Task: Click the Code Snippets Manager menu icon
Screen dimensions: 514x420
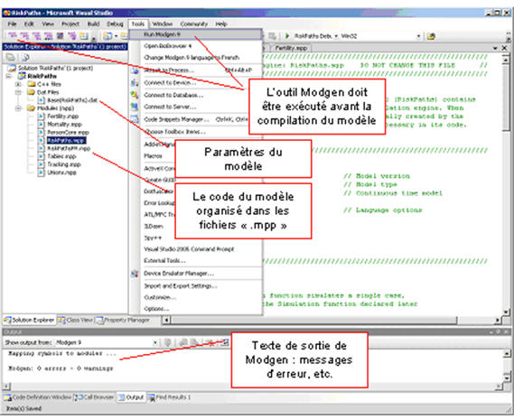Action: [135, 119]
